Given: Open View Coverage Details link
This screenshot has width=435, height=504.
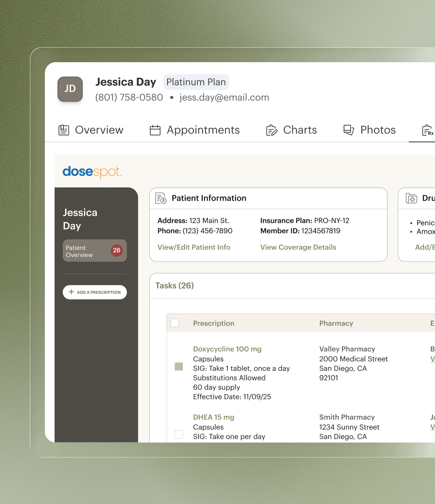Looking at the screenshot, I should (298, 247).
